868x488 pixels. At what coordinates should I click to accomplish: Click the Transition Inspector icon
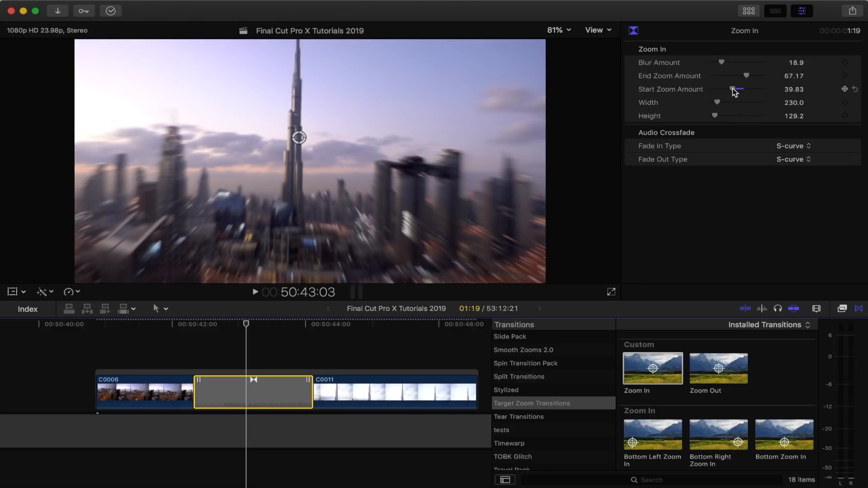(633, 30)
